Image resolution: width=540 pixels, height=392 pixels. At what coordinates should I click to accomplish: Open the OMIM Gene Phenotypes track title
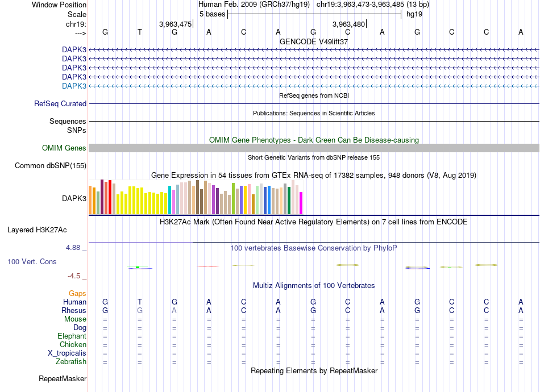(x=314, y=140)
